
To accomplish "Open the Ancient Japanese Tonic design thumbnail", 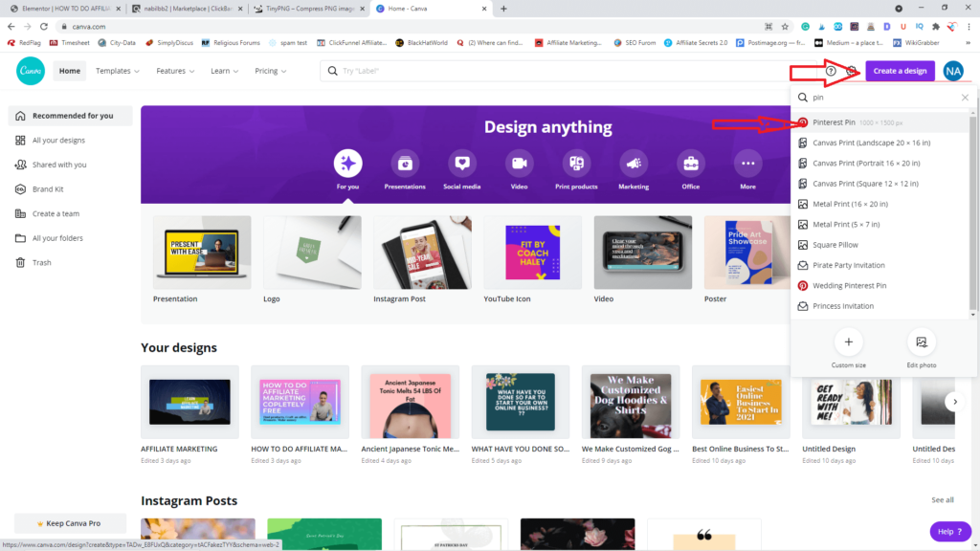I will pyautogui.click(x=410, y=402).
